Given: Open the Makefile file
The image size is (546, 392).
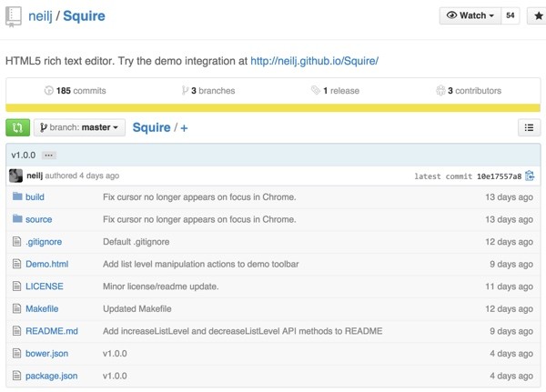Looking at the screenshot, I should point(42,309).
